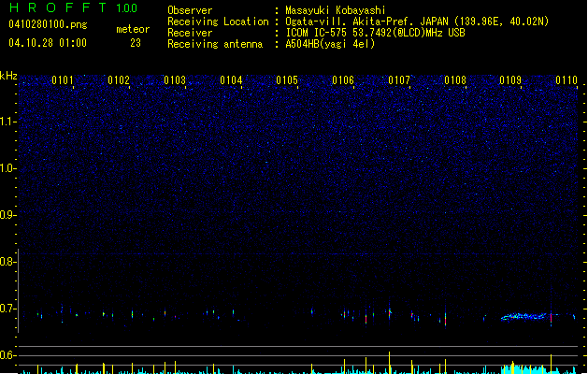Click the meteor count value 23

pos(136,43)
